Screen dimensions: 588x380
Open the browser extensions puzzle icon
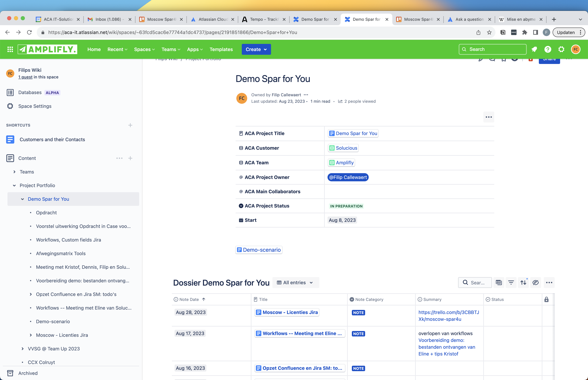pos(525,32)
